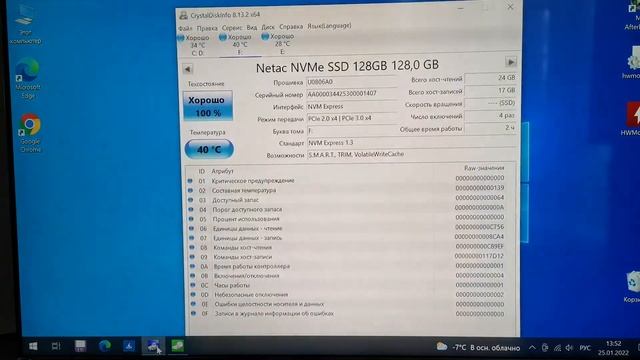Select attribute 03 Доступный запас row

click(347, 200)
